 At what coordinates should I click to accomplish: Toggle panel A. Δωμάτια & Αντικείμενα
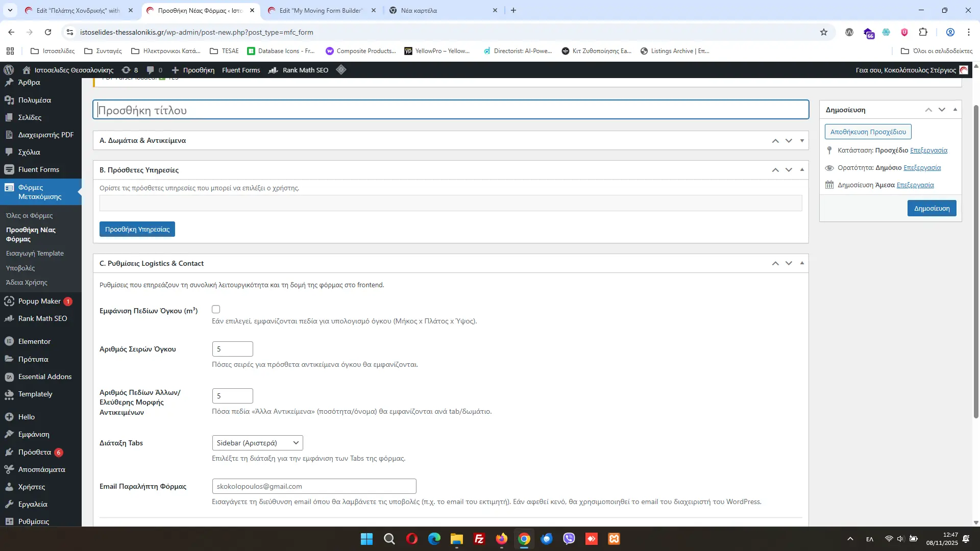[x=802, y=140]
